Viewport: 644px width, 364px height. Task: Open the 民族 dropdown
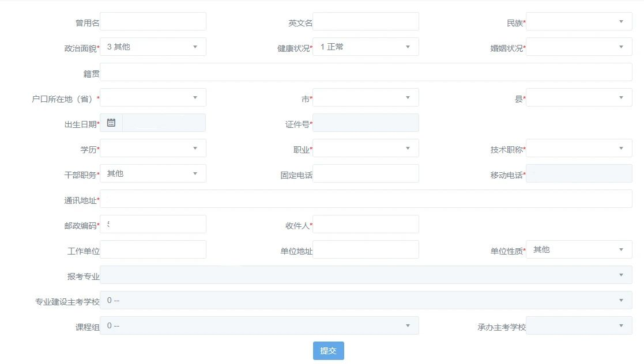coord(578,22)
